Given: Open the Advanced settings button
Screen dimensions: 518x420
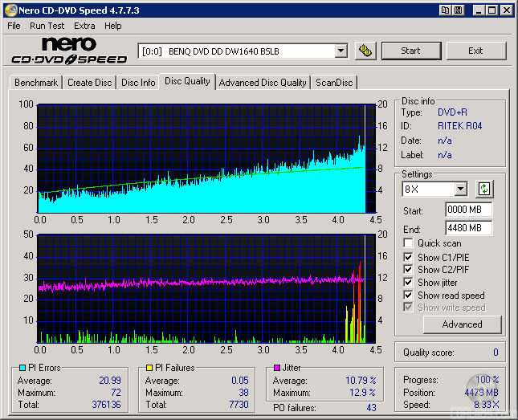Looking at the screenshot, I should point(462,324).
